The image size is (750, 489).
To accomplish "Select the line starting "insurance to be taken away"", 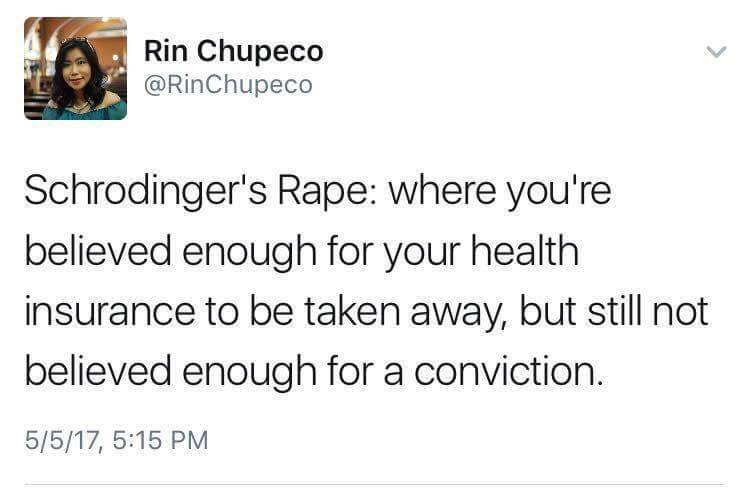I will [366, 312].
